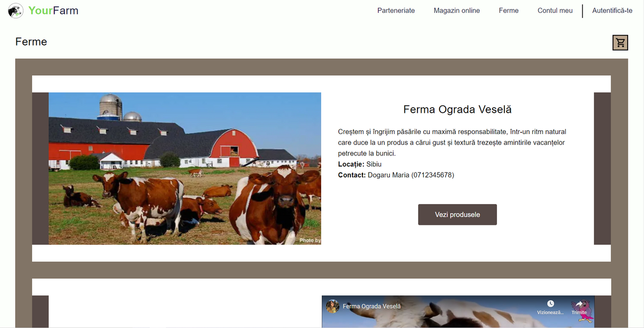The height and width of the screenshot is (328, 644).
Task: Open the Parteneriate menu item
Action: [x=396, y=11]
